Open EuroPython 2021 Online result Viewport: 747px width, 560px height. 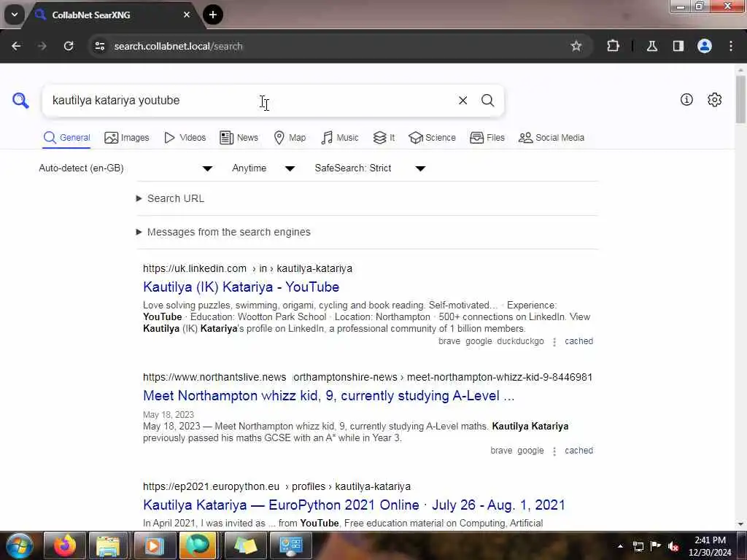pyautogui.click(x=354, y=505)
